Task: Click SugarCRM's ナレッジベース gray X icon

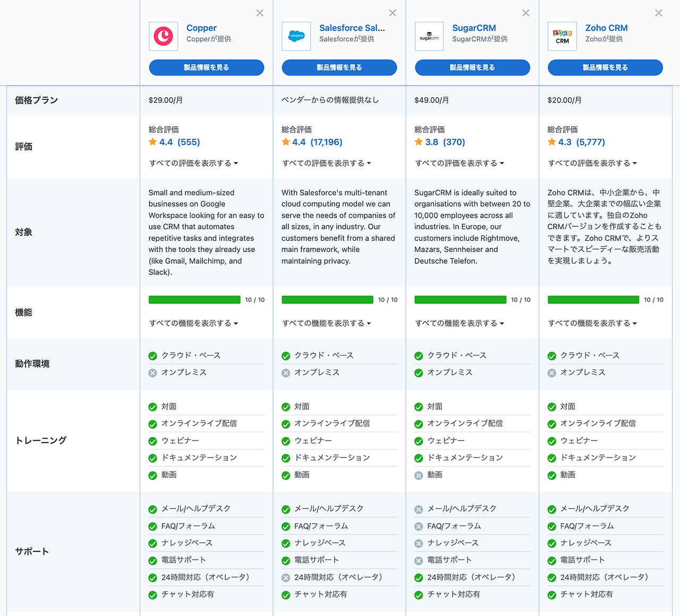Action: [419, 544]
